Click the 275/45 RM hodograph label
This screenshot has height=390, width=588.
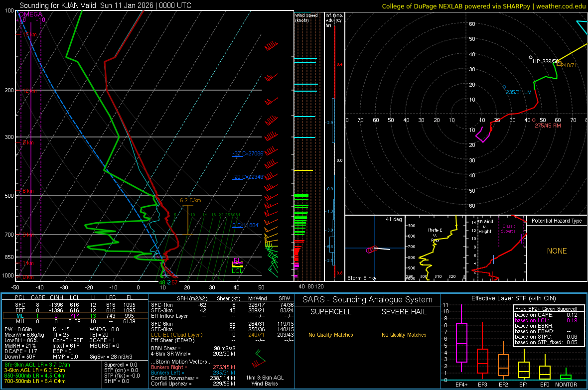coord(548,126)
